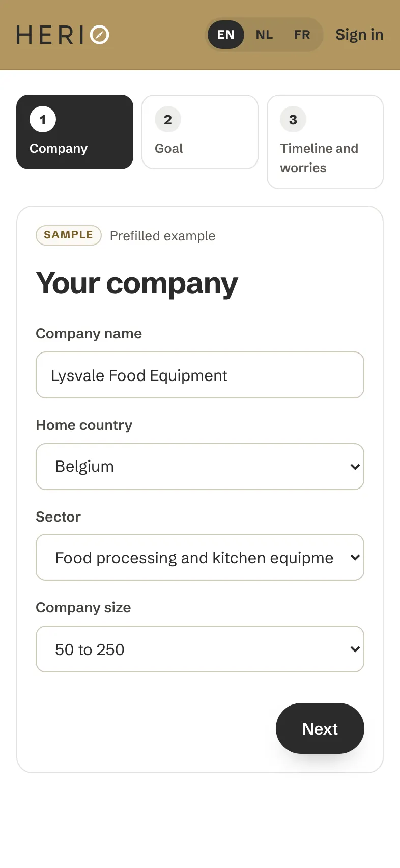Screen dimensions: 400x868
Task: Expand the Sector dropdown chevron
Action: tap(355, 558)
